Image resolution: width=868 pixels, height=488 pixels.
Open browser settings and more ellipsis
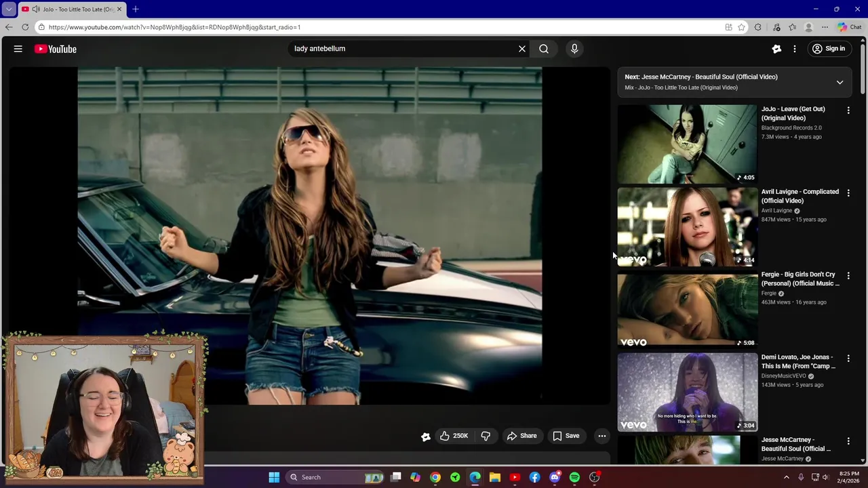pyautogui.click(x=825, y=27)
